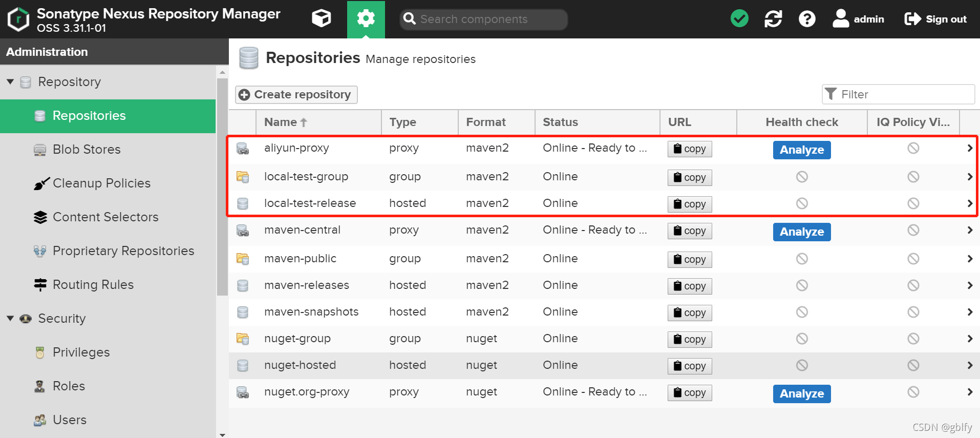Image resolution: width=980 pixels, height=438 pixels.
Task: Open maven-releases row chevron
Action: 970,285
